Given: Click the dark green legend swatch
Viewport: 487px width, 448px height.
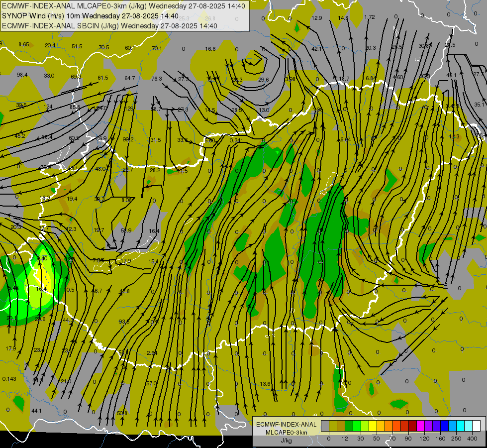Looking at the screenshot, I should pos(349,426).
